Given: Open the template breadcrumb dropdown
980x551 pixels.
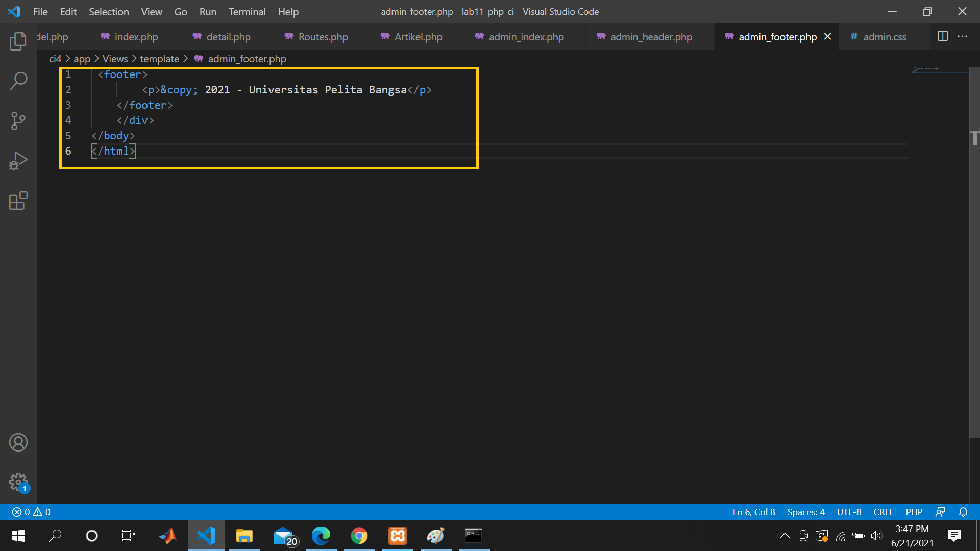Looking at the screenshot, I should click(159, 59).
